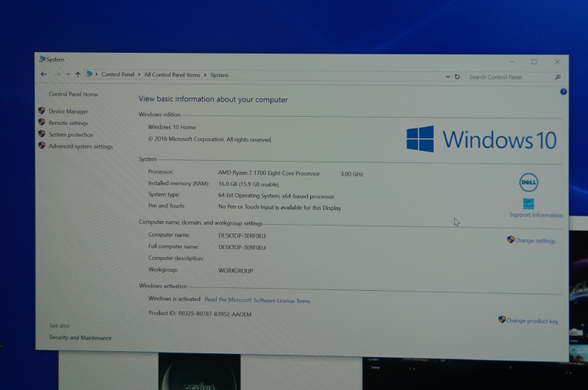Click shield icon beside Advanced system settings

pyautogui.click(x=42, y=145)
